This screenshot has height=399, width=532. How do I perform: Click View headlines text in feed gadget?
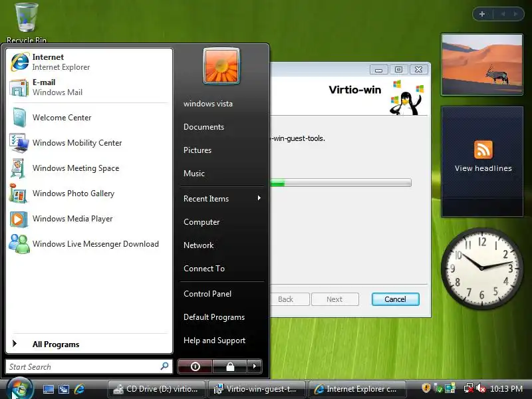[x=483, y=168]
